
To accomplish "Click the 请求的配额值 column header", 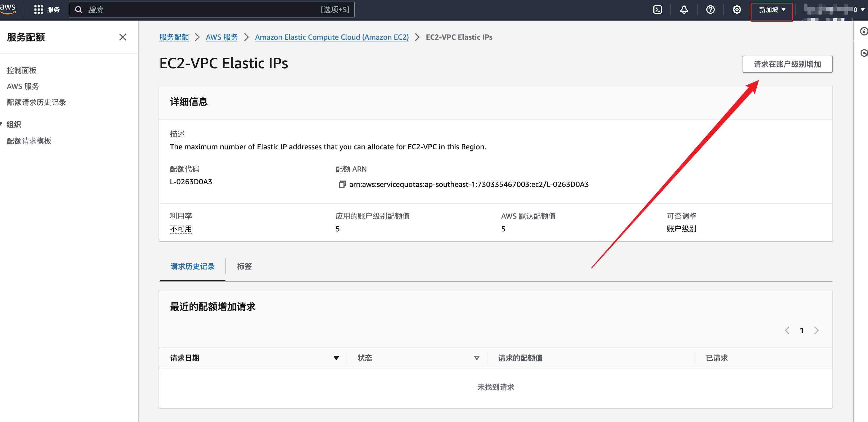I will (520, 358).
